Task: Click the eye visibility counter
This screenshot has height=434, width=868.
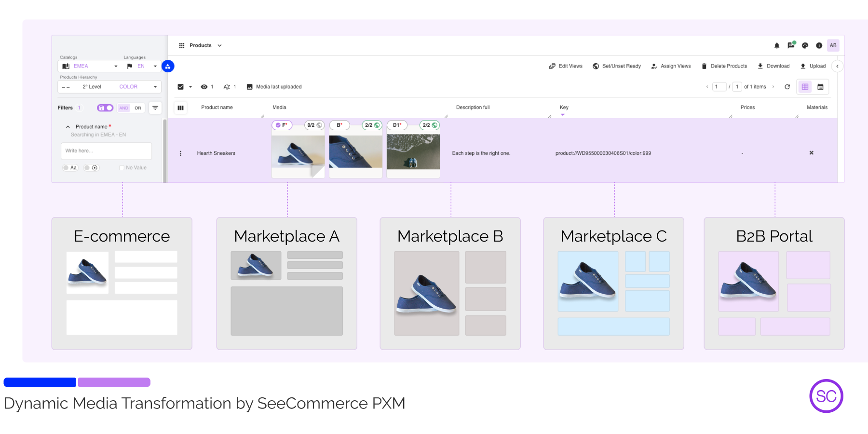Action: (207, 87)
